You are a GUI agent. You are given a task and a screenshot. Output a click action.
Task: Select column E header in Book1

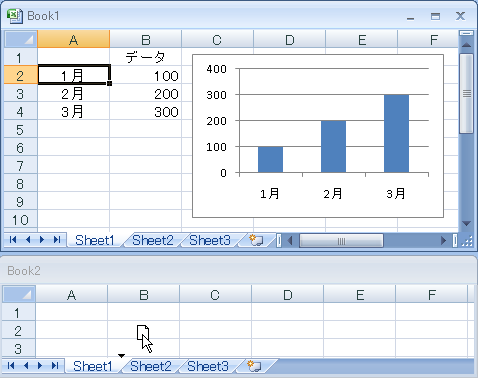[x=362, y=39]
